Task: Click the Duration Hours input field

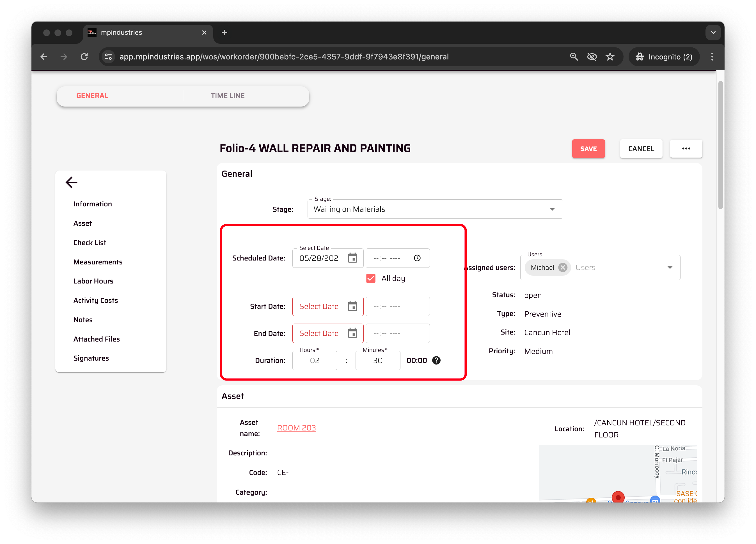Action: pyautogui.click(x=314, y=360)
